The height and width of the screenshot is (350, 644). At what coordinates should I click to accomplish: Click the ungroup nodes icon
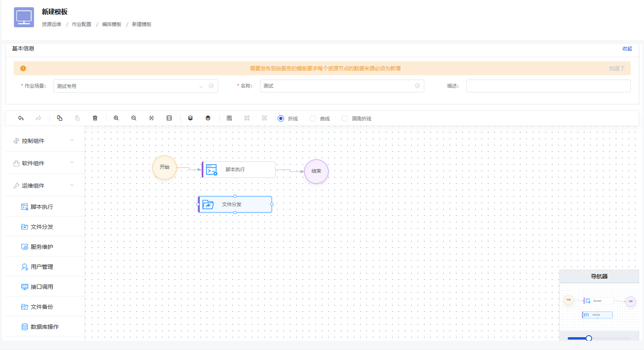tap(264, 118)
